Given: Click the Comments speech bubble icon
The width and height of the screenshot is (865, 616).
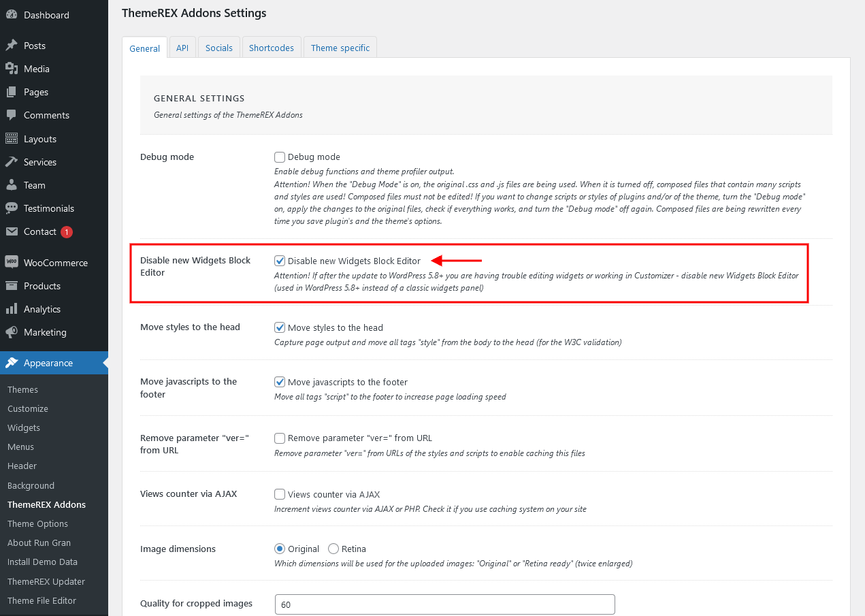Looking at the screenshot, I should pos(12,115).
